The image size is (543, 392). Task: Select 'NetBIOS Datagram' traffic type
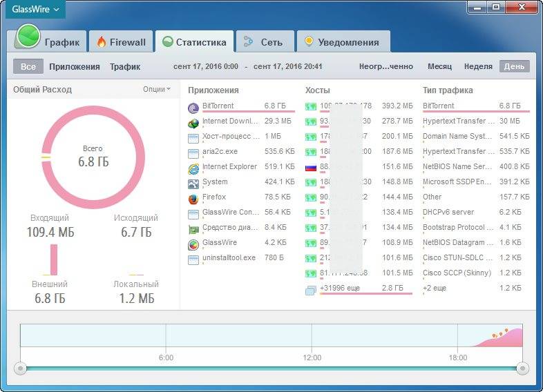click(x=476, y=242)
